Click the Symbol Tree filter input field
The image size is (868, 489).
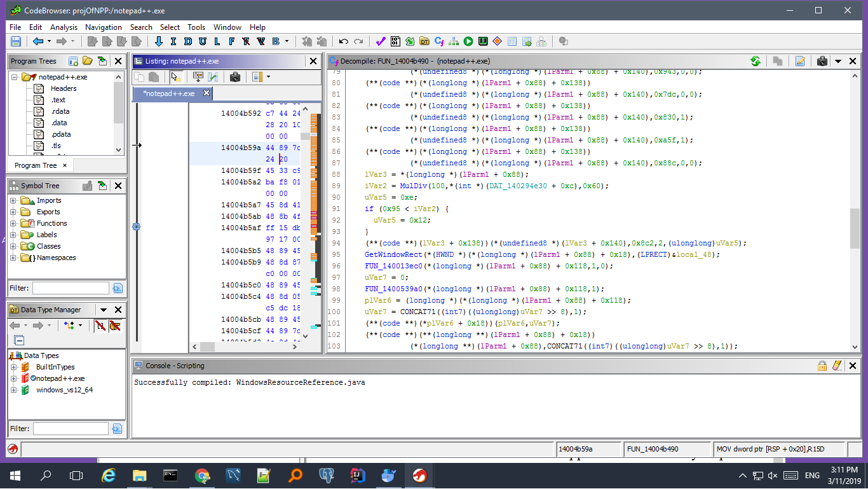tap(71, 288)
